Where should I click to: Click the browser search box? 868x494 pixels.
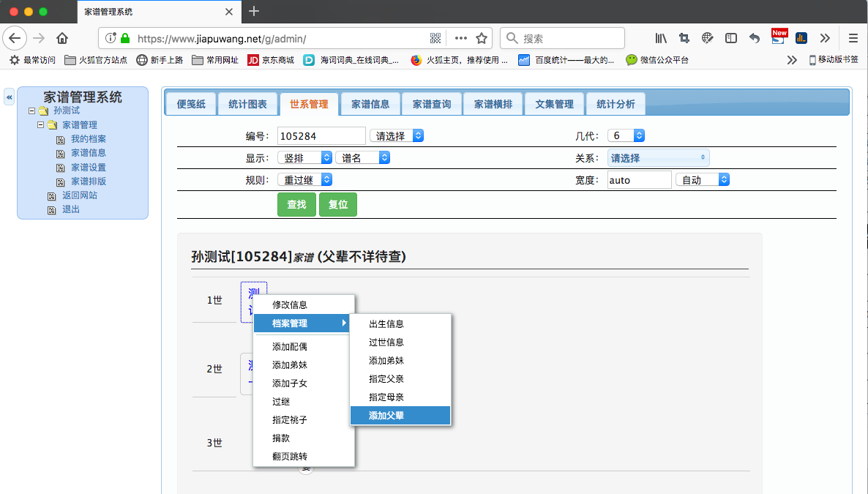[x=562, y=38]
